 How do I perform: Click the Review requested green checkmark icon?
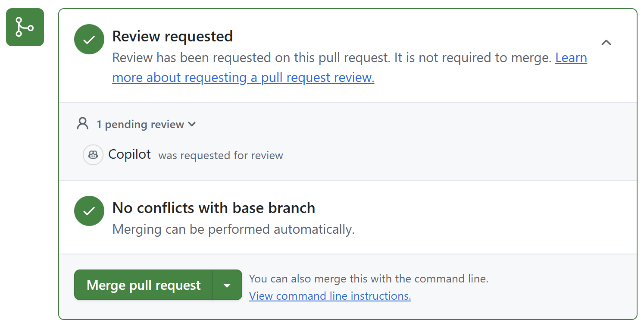pyautogui.click(x=89, y=39)
